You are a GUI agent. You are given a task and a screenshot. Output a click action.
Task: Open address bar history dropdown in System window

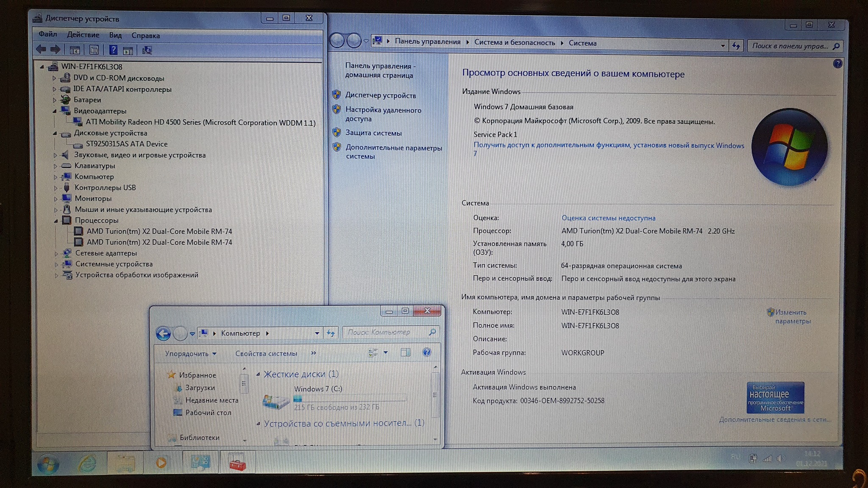(723, 46)
